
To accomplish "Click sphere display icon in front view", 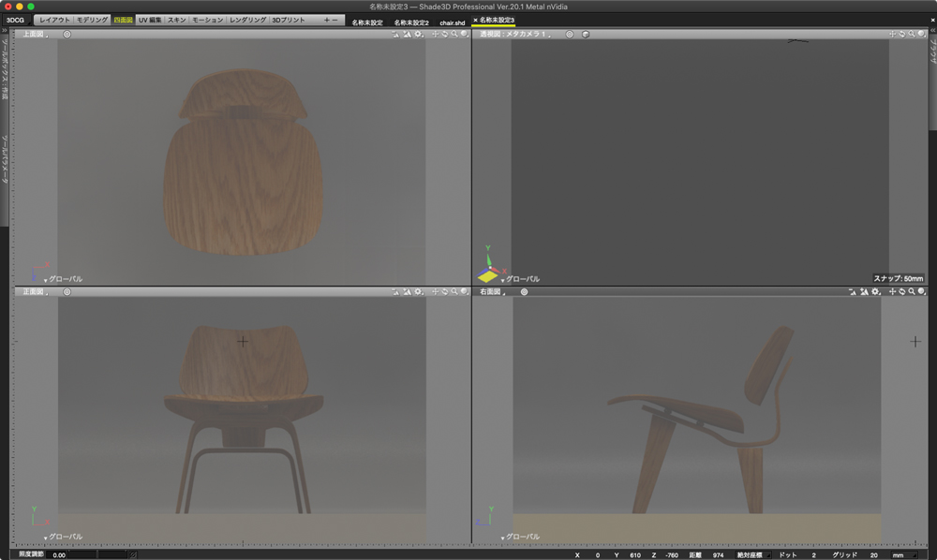I will tap(465, 292).
